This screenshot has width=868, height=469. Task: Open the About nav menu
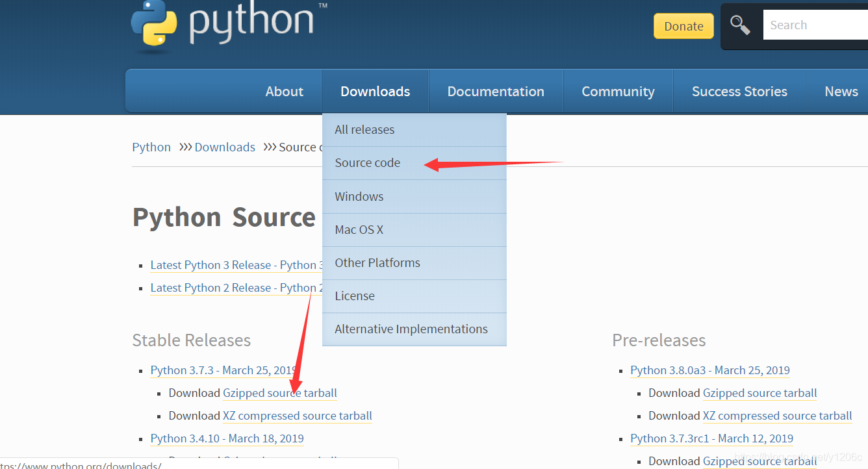point(284,92)
